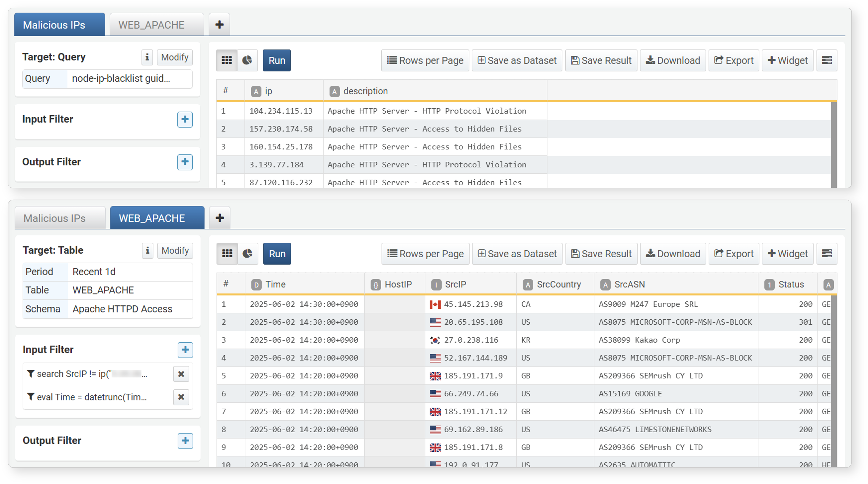Click the Korea flag beside 27.0.238.116

tap(435, 340)
